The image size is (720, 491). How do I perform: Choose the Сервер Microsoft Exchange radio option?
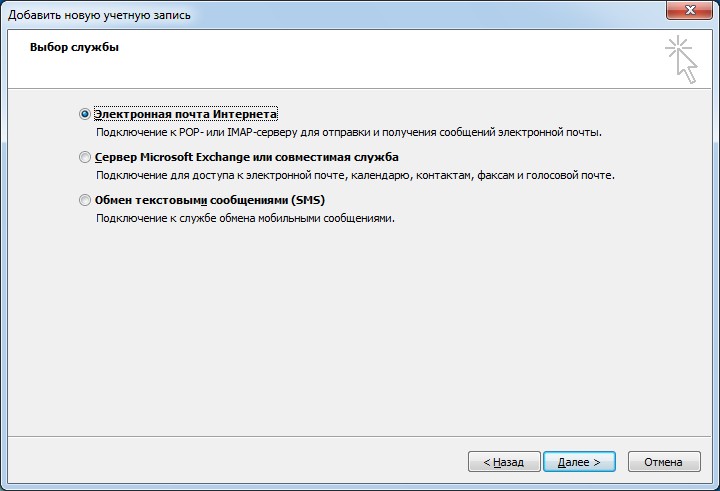[84, 158]
